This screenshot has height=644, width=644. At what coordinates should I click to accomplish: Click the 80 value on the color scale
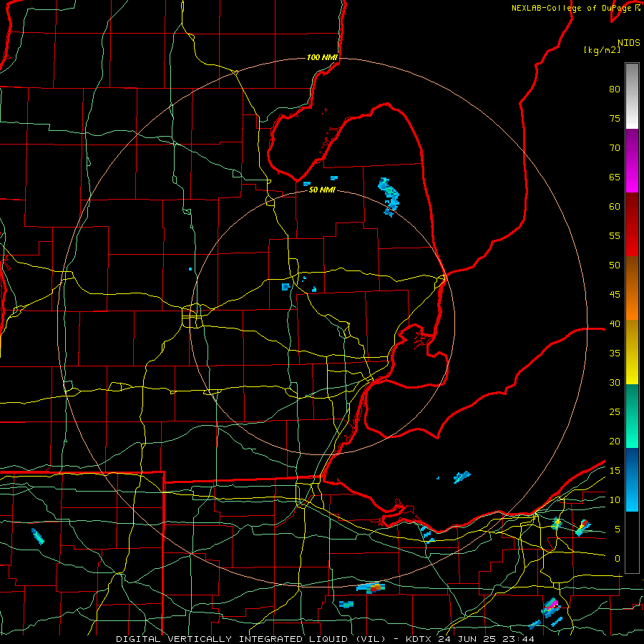pyautogui.click(x=615, y=89)
